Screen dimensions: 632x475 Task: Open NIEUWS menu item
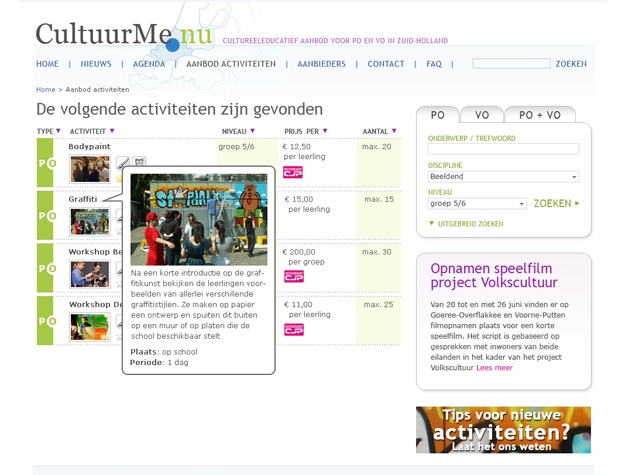click(x=96, y=64)
